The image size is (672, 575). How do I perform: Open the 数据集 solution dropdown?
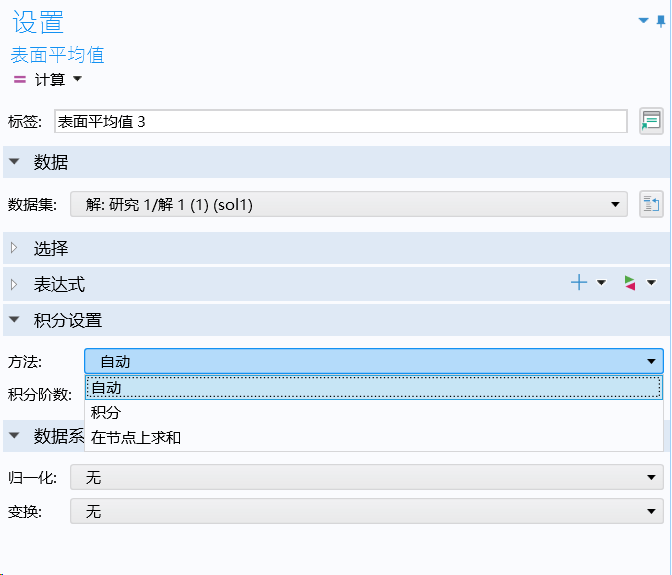tap(349, 205)
